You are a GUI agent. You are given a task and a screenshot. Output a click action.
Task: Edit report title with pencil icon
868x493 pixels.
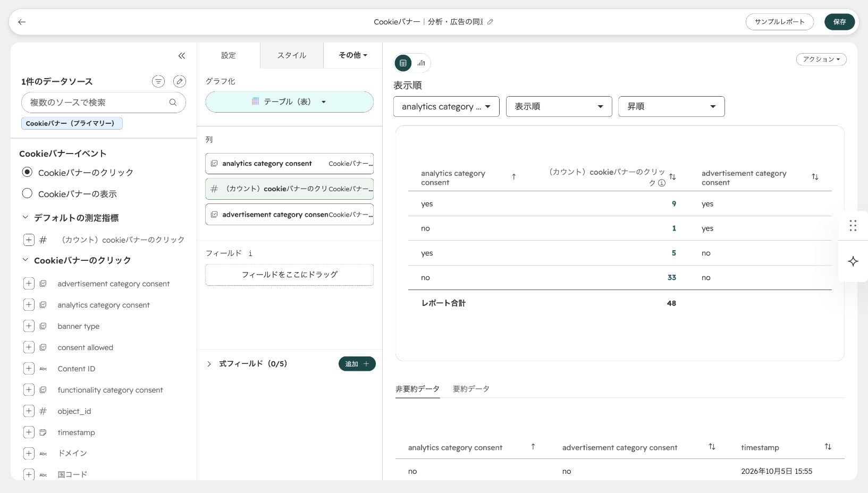490,22
